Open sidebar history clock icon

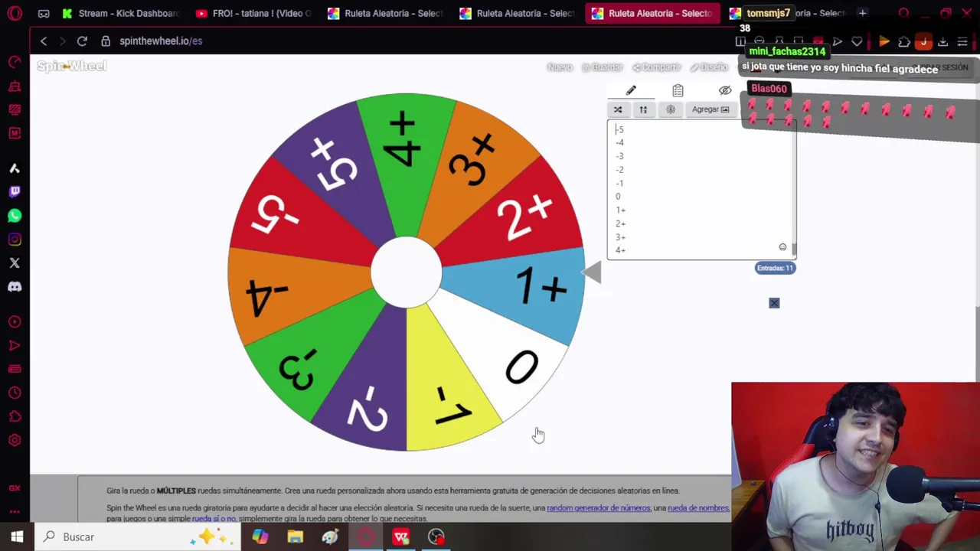[15, 393]
